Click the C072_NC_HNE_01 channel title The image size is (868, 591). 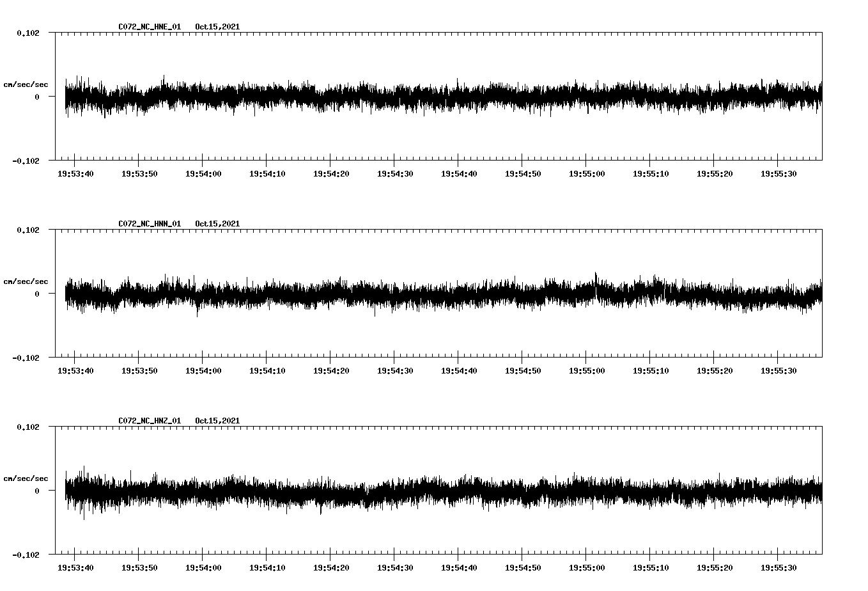pyautogui.click(x=150, y=27)
